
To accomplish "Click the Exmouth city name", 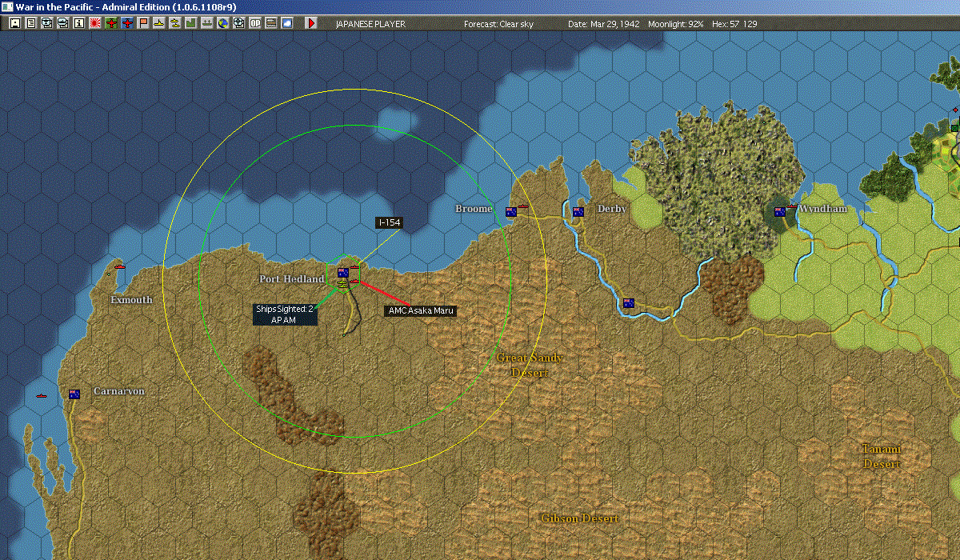I will point(131,300).
